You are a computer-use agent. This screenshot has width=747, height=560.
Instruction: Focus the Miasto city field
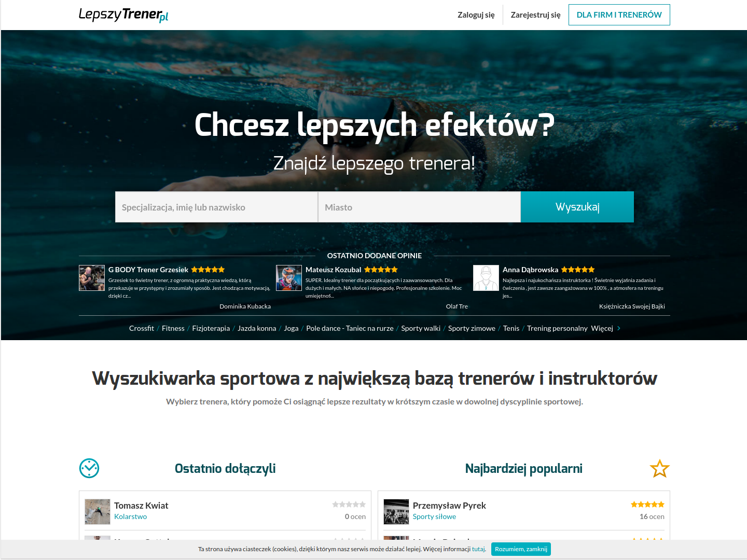tap(419, 207)
